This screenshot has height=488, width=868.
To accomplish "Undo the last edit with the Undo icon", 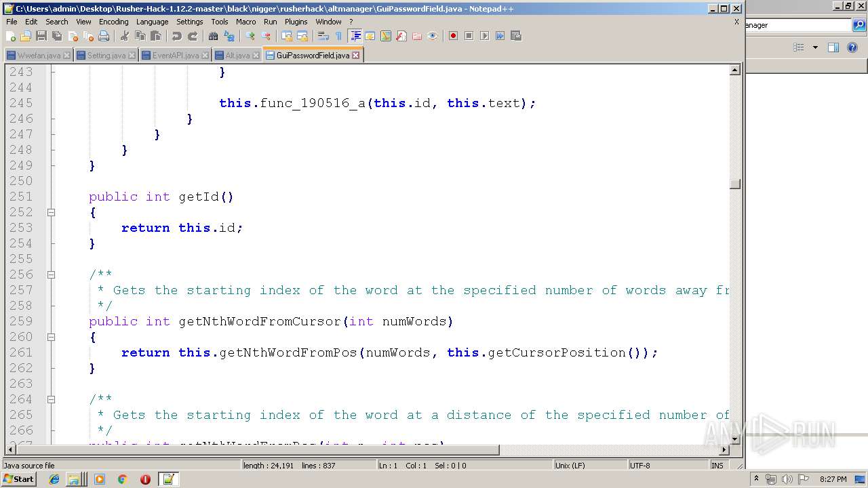I will point(177,36).
